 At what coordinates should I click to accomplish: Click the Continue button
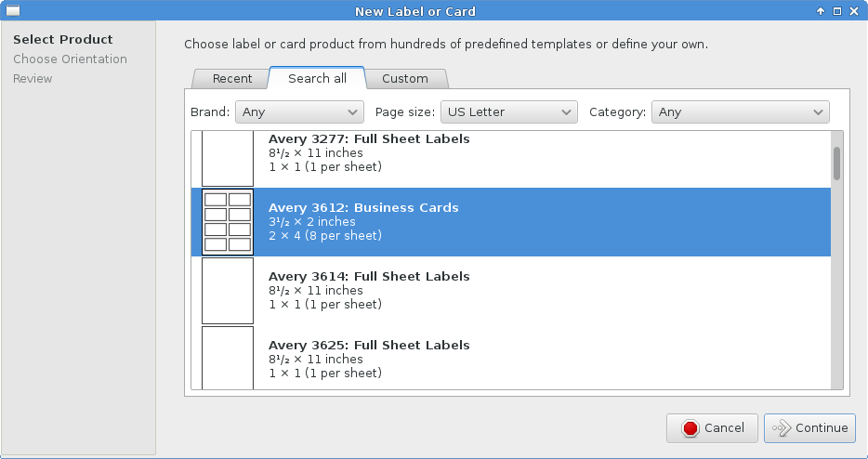(x=809, y=428)
